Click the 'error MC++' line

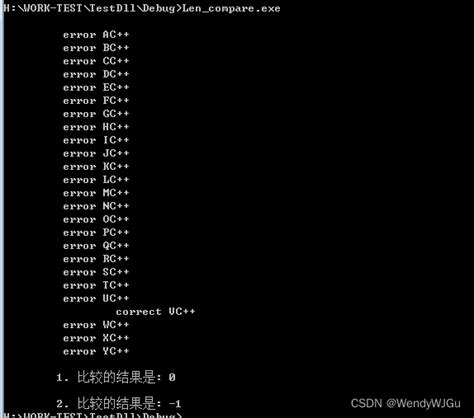pos(96,193)
